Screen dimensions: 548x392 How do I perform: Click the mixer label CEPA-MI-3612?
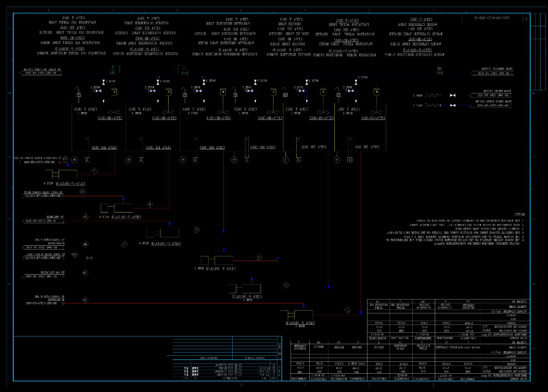coord(322,118)
